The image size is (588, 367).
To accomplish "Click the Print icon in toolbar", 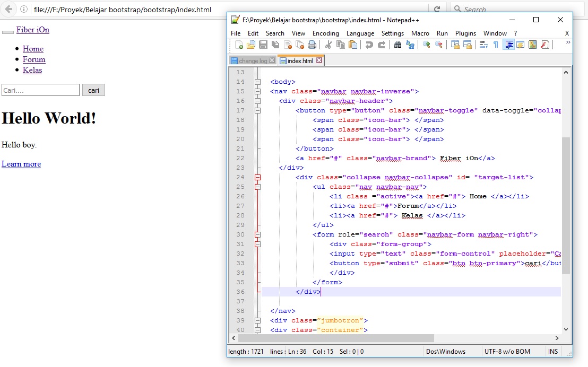I will point(312,45).
